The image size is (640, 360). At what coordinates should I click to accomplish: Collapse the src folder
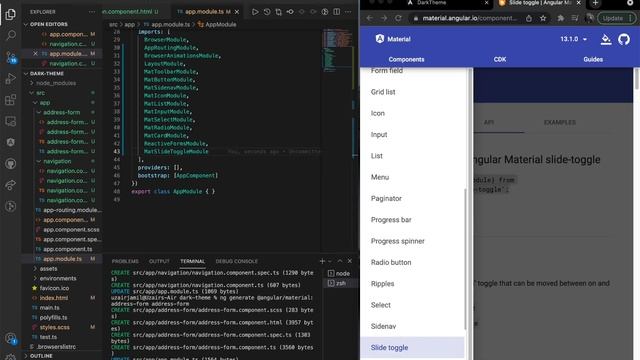tap(40, 93)
